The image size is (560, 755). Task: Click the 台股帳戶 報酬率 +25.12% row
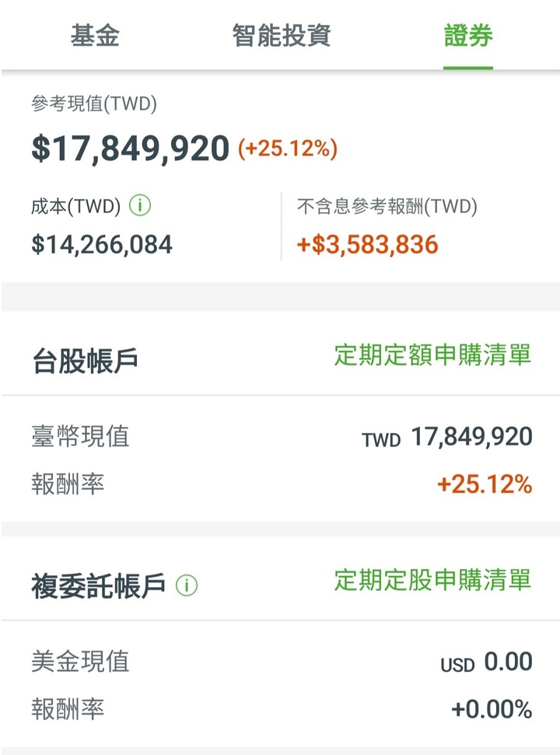coord(282,484)
